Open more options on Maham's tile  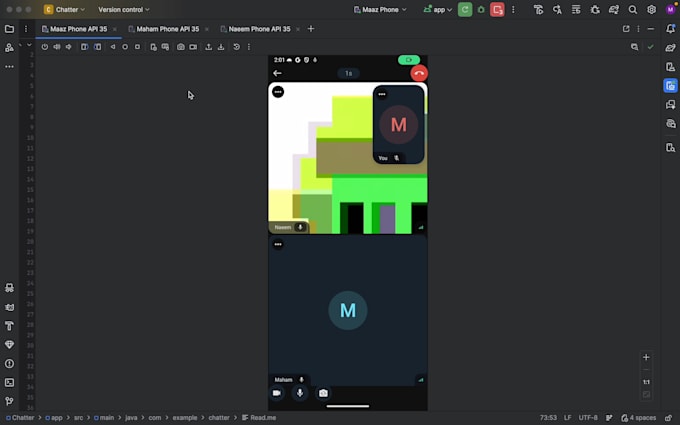coord(278,245)
